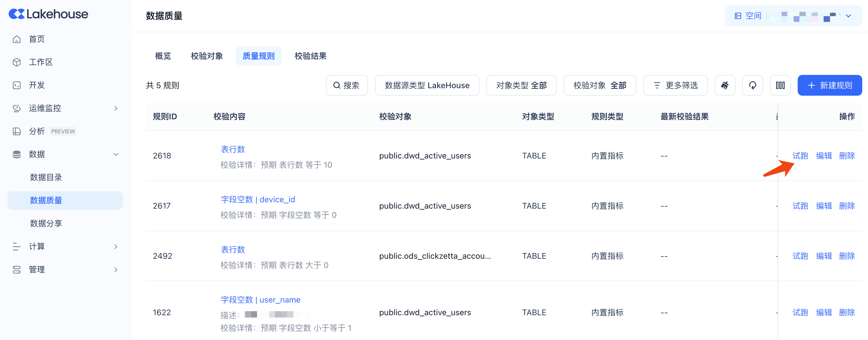Click the analysis PREVIEW sidebar icon
The height and width of the screenshot is (340, 868).
(x=16, y=131)
